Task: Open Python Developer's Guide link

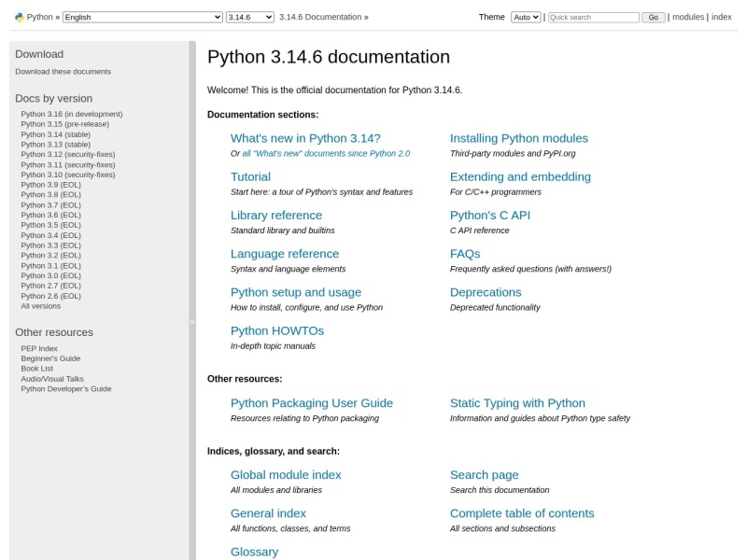Action: (x=65, y=389)
